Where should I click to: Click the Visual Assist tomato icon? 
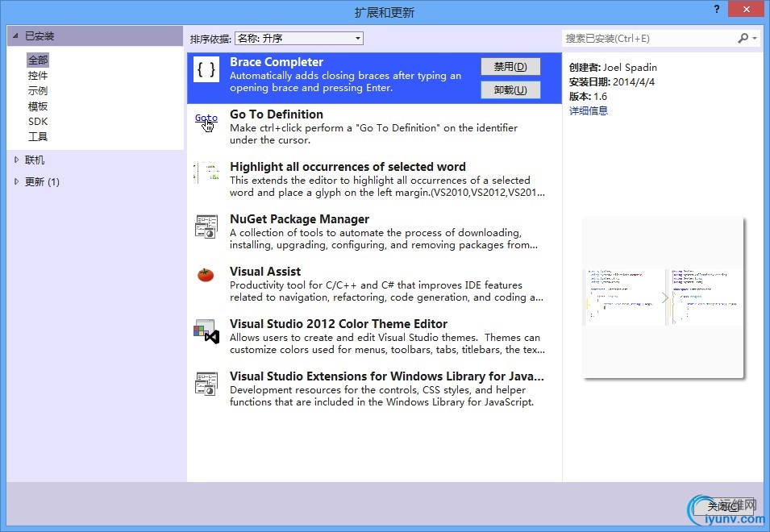(206, 275)
